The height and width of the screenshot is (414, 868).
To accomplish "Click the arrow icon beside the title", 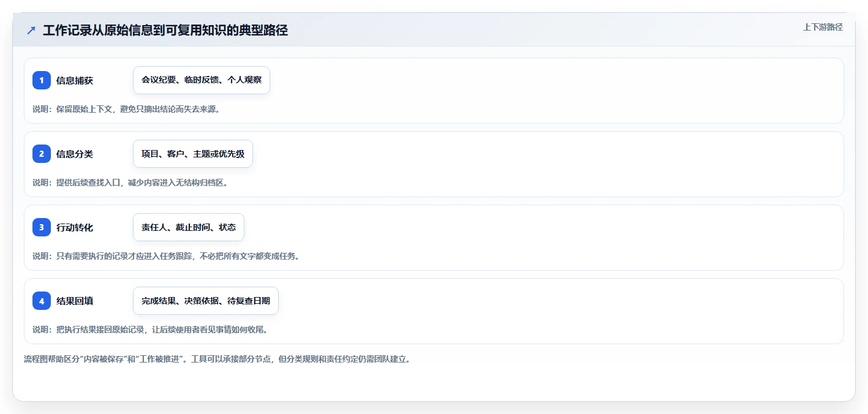I will coord(31,30).
